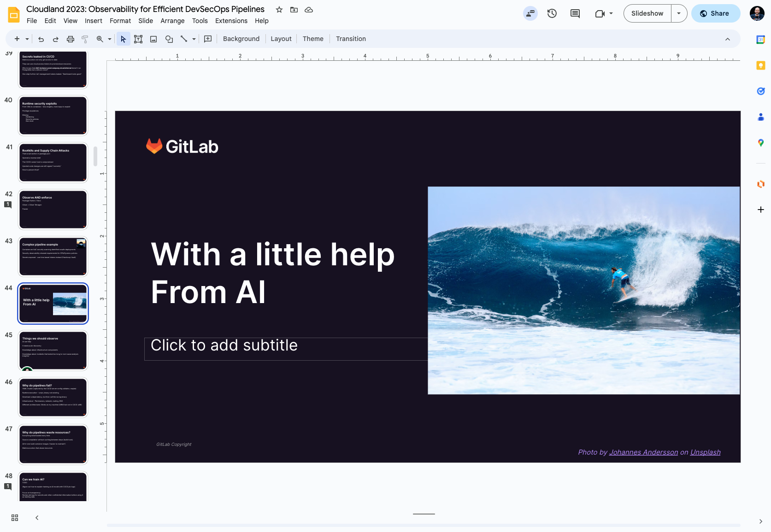Open the Unsplash link on slide
The width and height of the screenshot is (771, 532).
[705, 452]
